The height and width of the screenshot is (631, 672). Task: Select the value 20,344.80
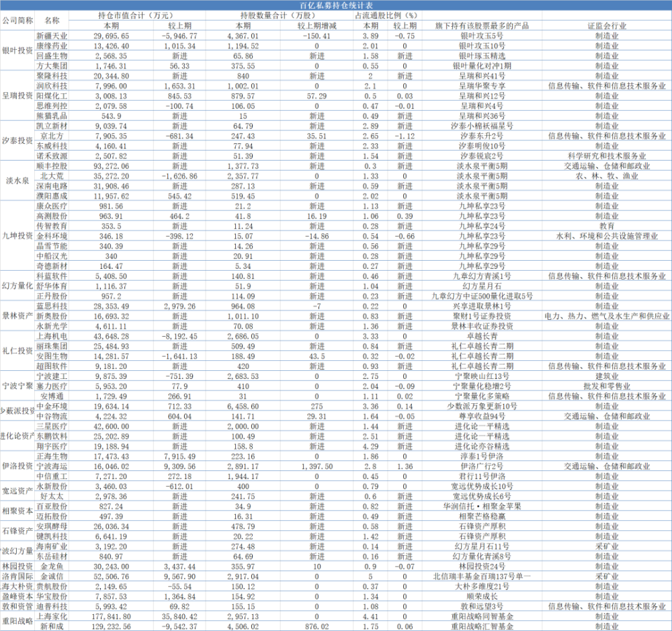pyautogui.click(x=111, y=76)
